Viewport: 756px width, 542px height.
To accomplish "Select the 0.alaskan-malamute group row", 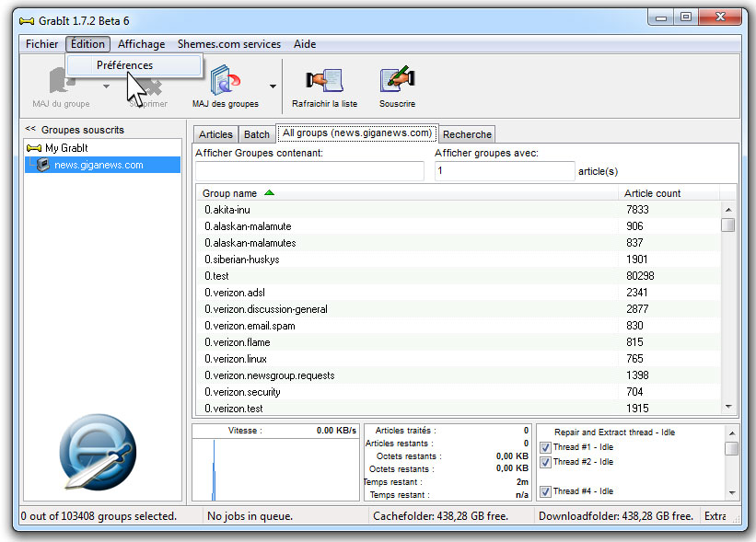I will tap(459, 226).
